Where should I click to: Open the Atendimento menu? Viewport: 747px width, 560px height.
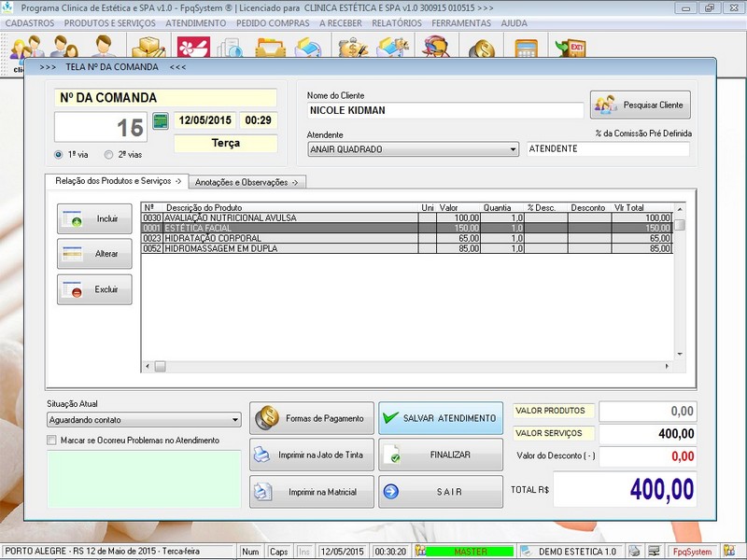pyautogui.click(x=195, y=22)
